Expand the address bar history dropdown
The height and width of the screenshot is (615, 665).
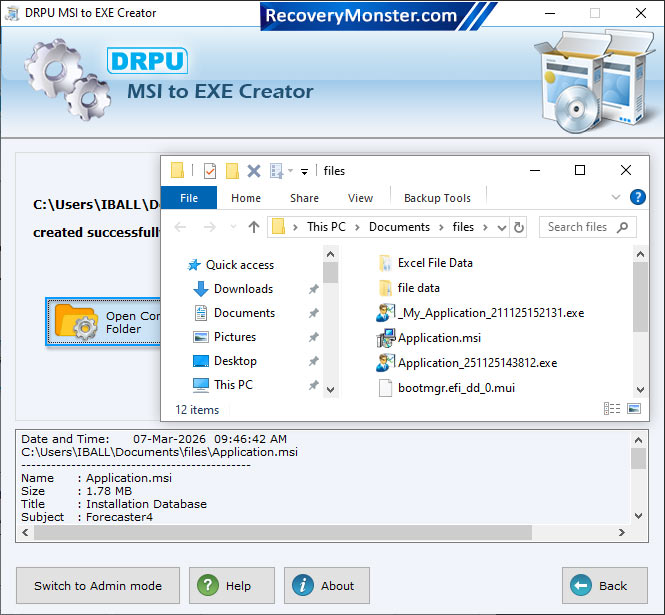(501, 227)
